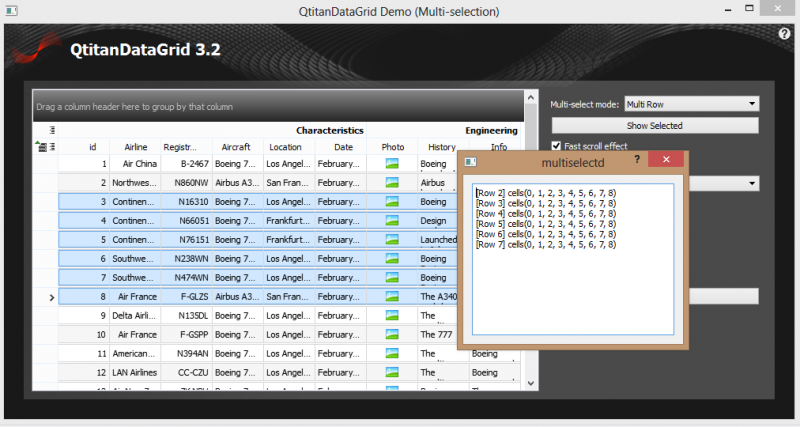Click registration cell N66051
This screenshot has height=427, width=800.
point(187,220)
